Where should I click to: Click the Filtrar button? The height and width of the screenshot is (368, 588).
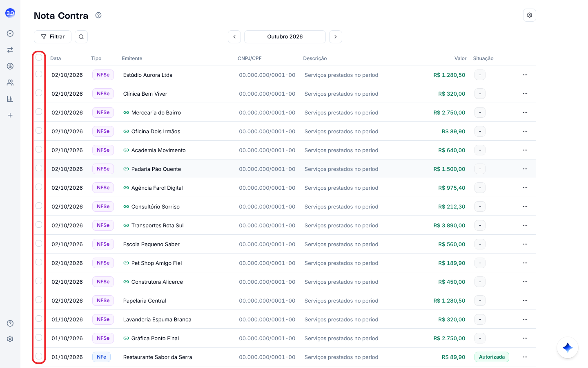pos(53,37)
